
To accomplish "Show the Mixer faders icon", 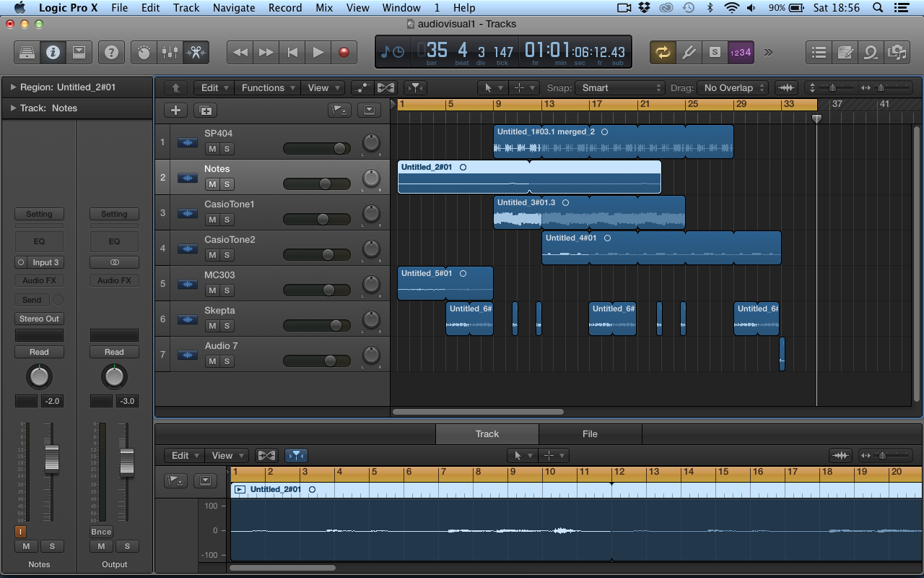I will pyautogui.click(x=170, y=52).
